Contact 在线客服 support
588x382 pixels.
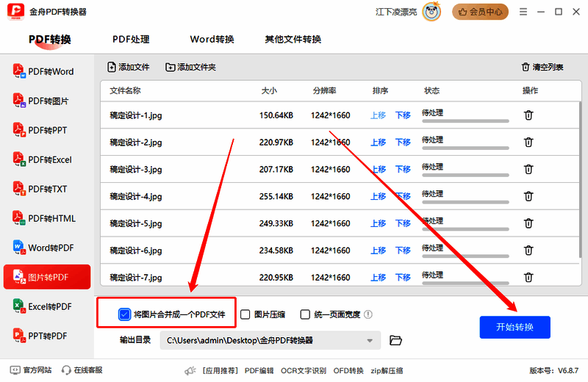82,370
